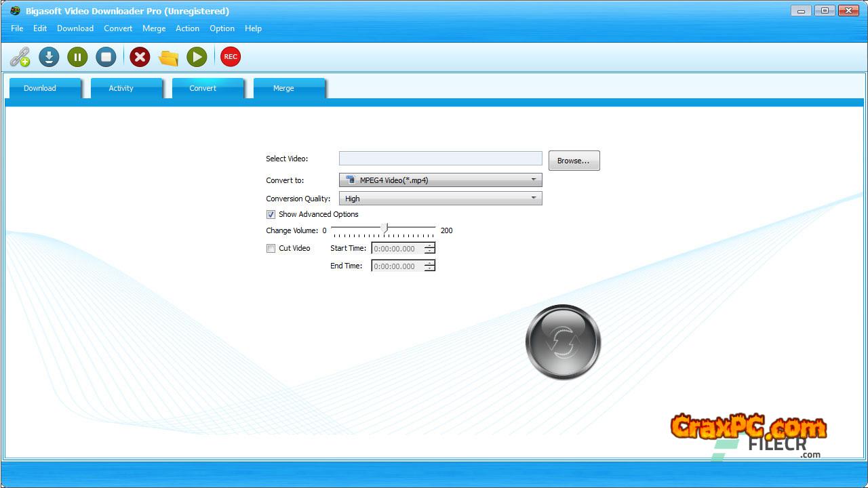Click the Browse... button
This screenshot has height=488, width=868.
pyautogui.click(x=574, y=161)
